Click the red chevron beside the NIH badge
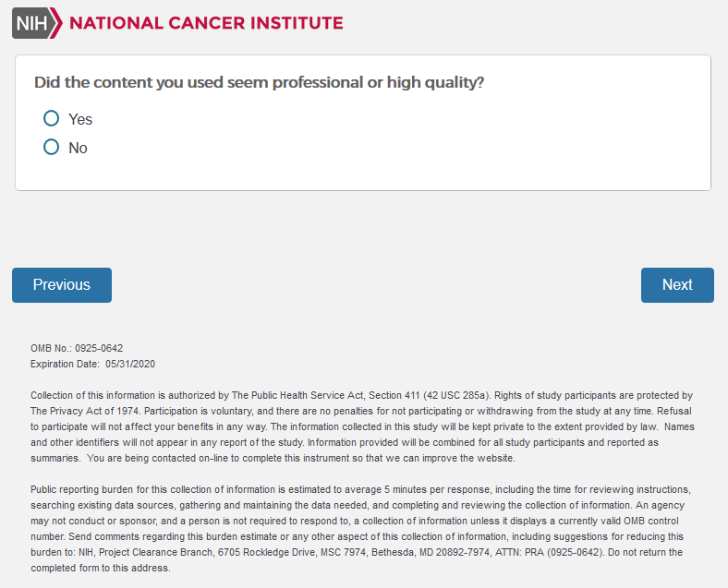 click(57, 22)
